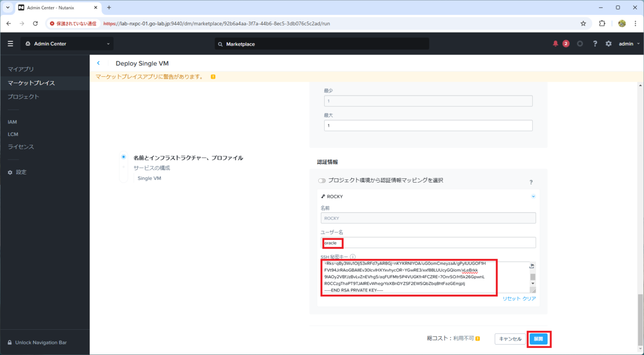Click the key textarea scrollbar thumb
This screenshot has width=644, height=355.
(x=533, y=277)
